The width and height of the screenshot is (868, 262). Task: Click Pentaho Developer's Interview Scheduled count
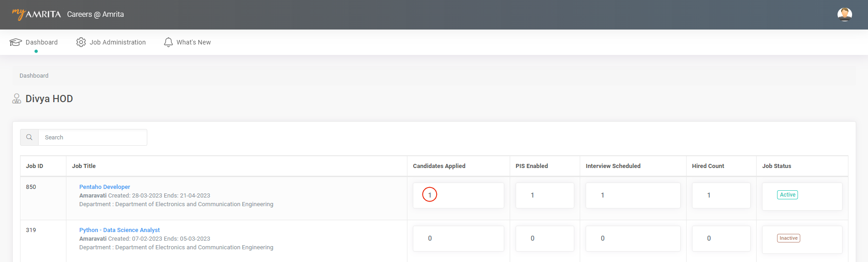(602, 195)
